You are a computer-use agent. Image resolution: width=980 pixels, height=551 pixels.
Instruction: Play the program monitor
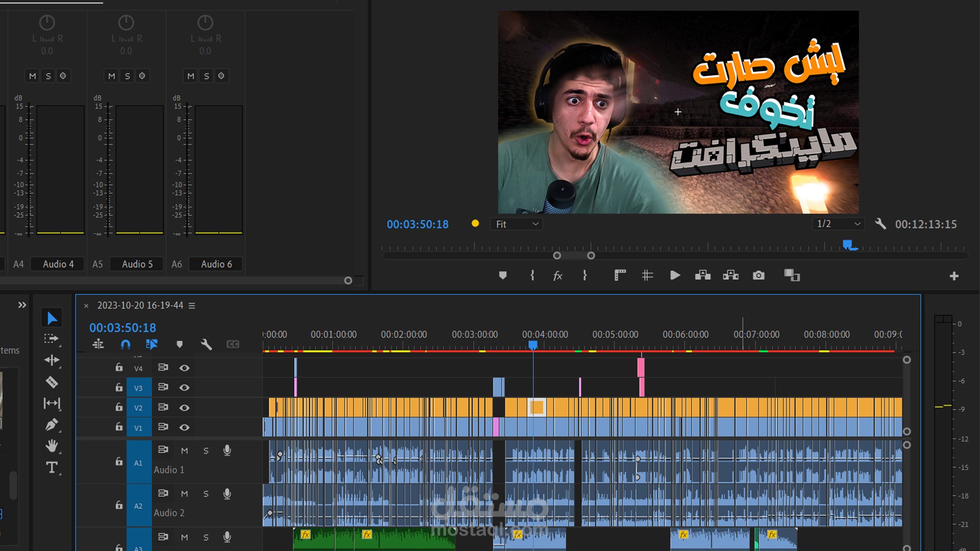point(675,275)
